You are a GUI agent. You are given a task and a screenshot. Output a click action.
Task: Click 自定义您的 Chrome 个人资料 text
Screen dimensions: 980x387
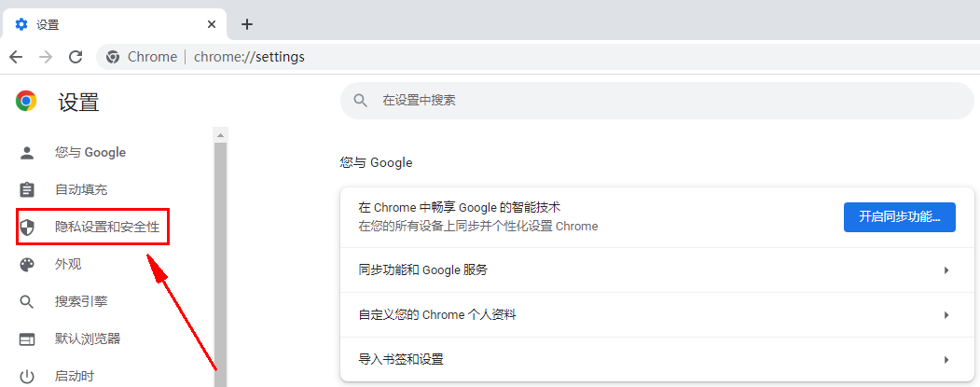pyautogui.click(x=437, y=314)
